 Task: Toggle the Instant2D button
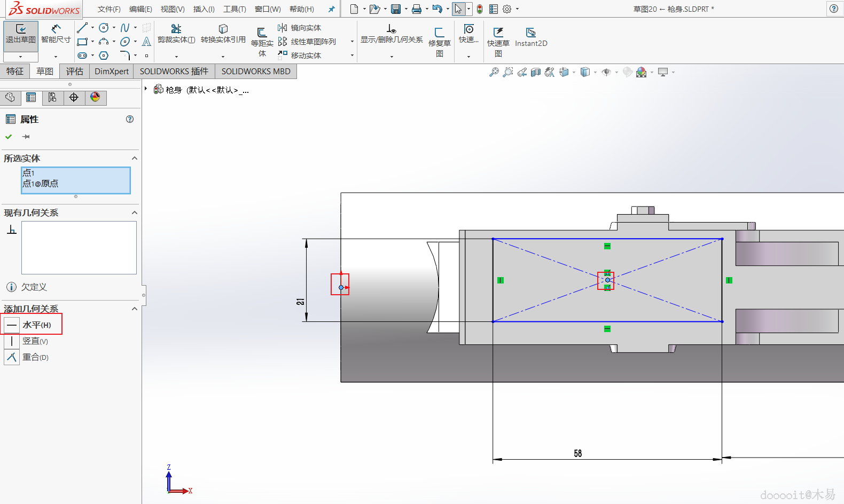[x=530, y=37]
